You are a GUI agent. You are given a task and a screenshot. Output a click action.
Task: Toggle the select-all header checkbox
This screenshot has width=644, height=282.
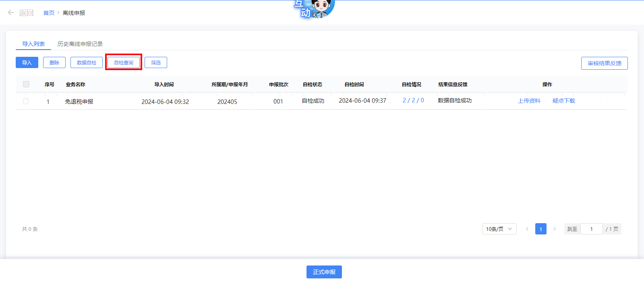[26, 84]
